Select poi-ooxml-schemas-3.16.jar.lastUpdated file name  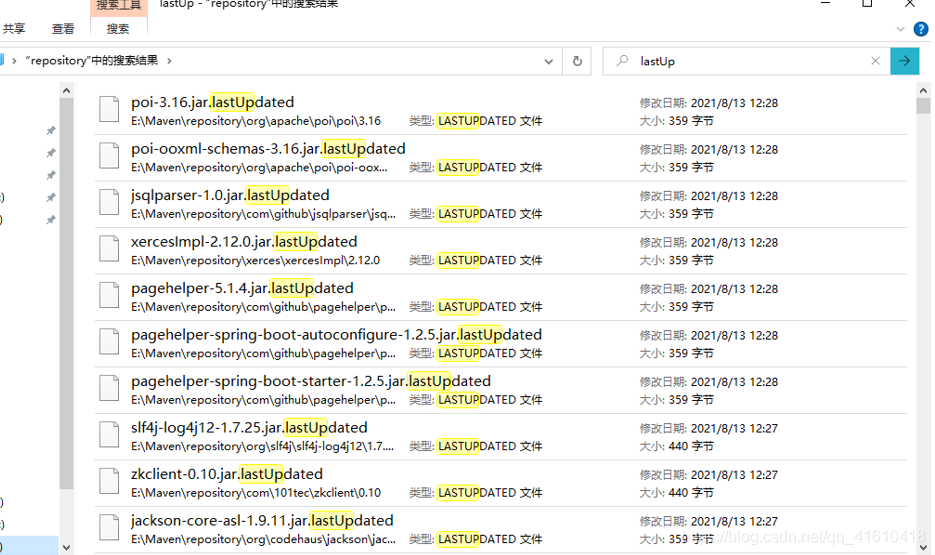pyautogui.click(x=268, y=148)
